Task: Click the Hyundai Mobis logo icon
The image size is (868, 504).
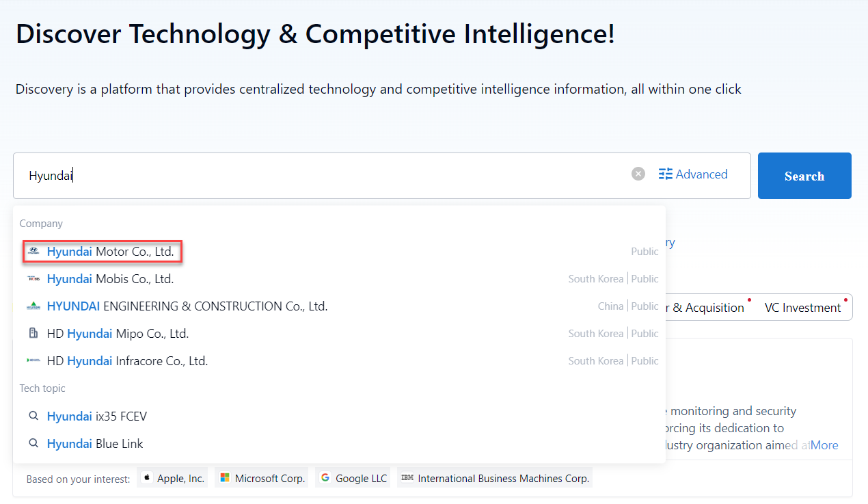Action: click(33, 279)
